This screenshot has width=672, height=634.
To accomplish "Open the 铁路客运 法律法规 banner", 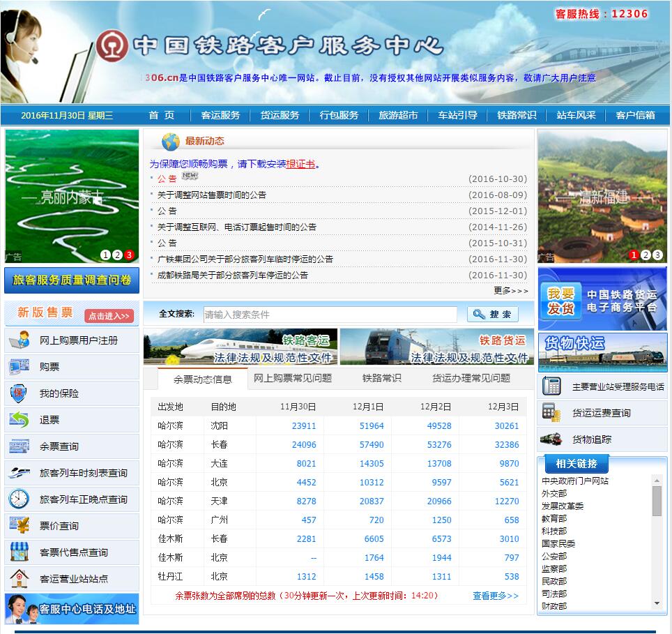I will (x=240, y=347).
